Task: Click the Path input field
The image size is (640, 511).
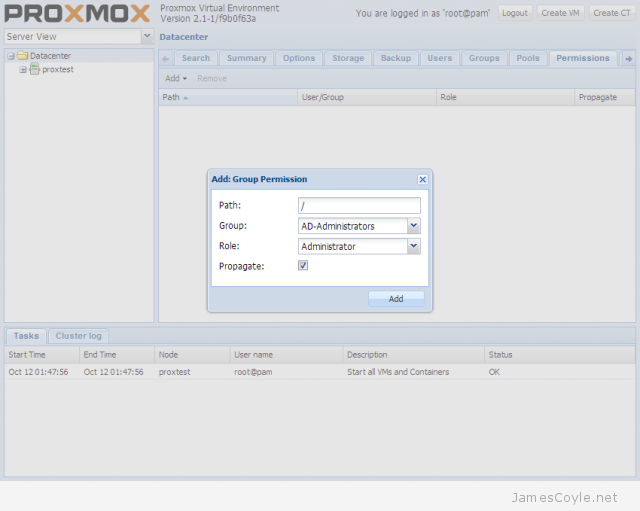Action: (359, 206)
